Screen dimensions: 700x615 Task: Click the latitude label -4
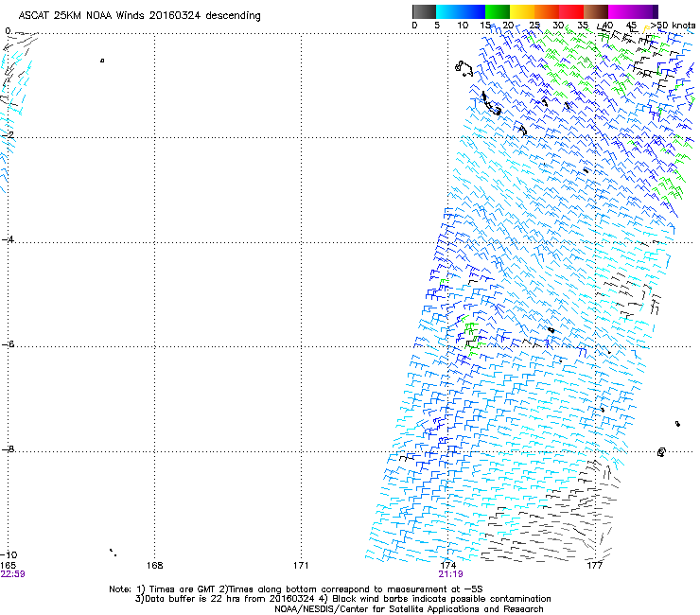click(8, 239)
